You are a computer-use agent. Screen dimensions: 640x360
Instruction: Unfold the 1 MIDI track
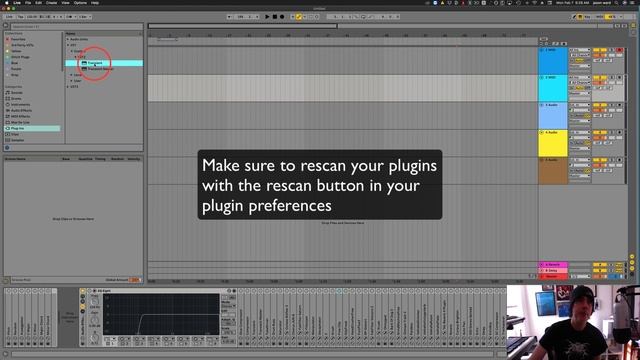[x=542, y=50]
